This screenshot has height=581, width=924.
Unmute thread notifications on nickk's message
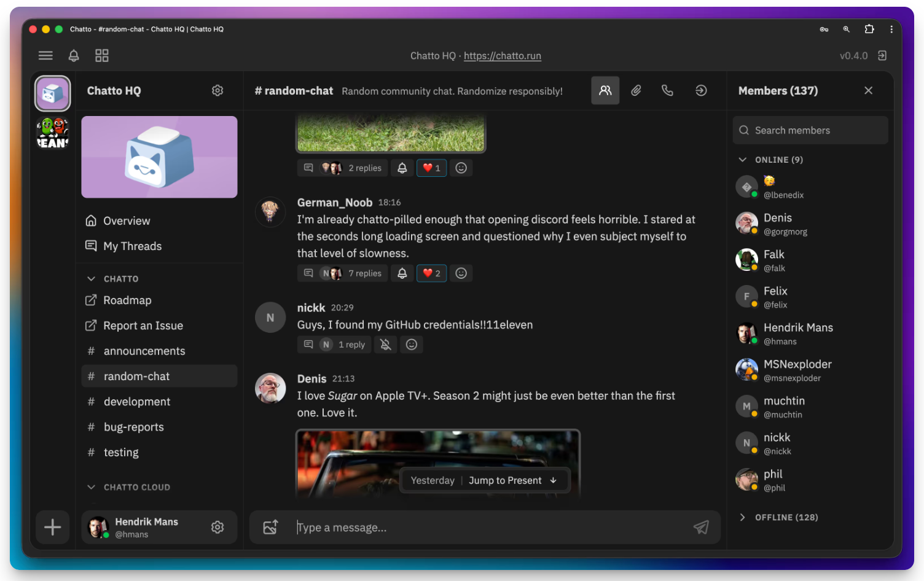386,345
